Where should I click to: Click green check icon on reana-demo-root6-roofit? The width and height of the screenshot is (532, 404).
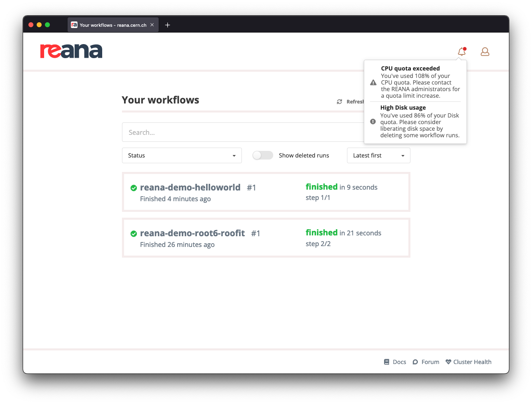(x=134, y=233)
